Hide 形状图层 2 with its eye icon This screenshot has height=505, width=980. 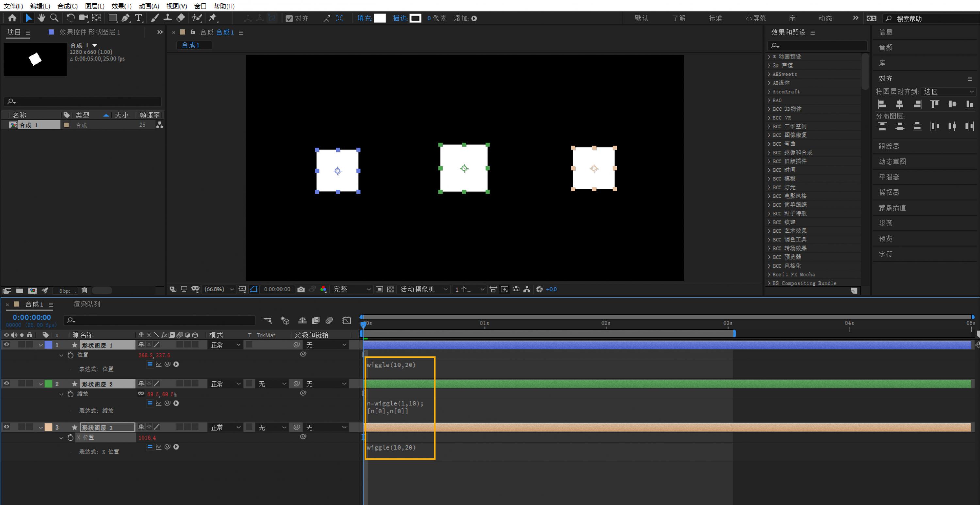7,383
